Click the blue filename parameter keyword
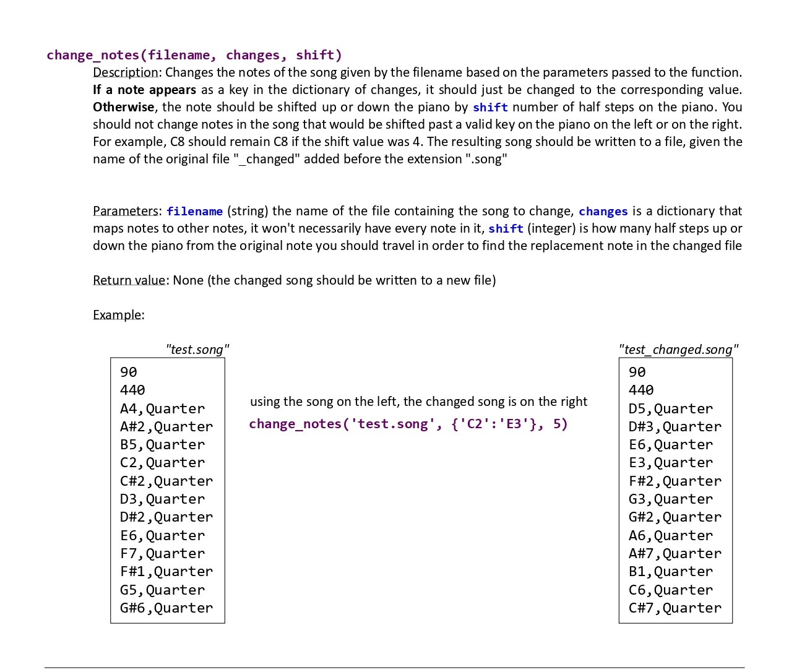789x672 pixels. click(x=194, y=212)
